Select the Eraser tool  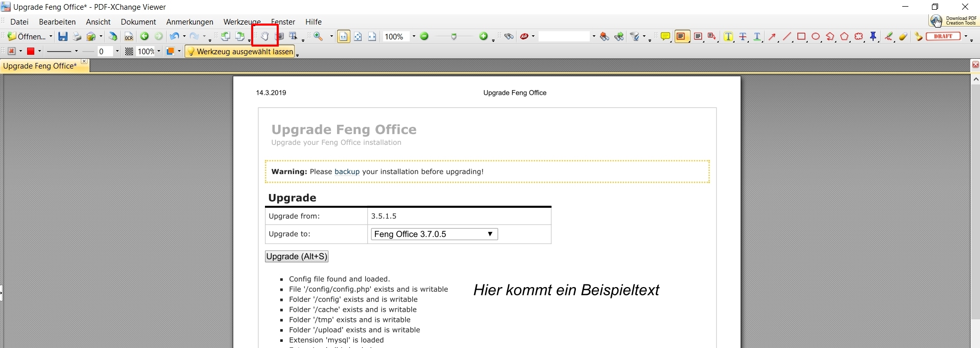(x=903, y=36)
